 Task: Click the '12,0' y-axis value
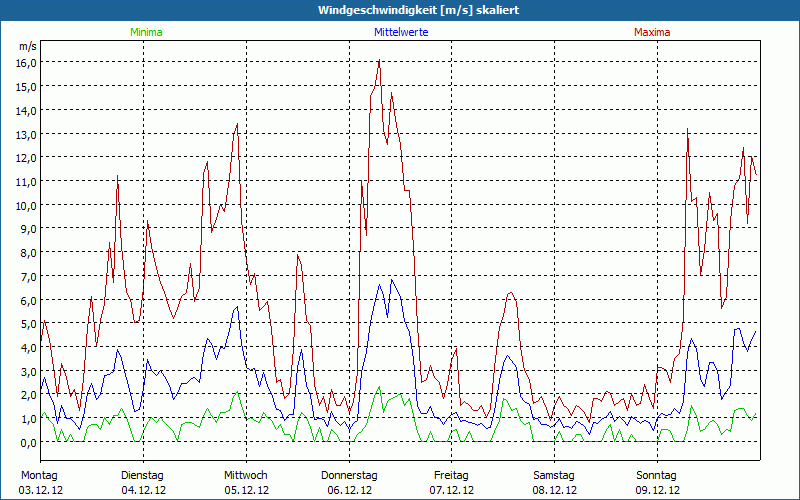tap(28, 158)
